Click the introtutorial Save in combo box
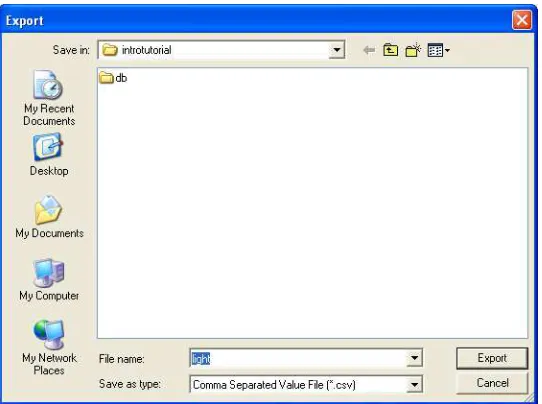542x404 pixels. [x=221, y=50]
